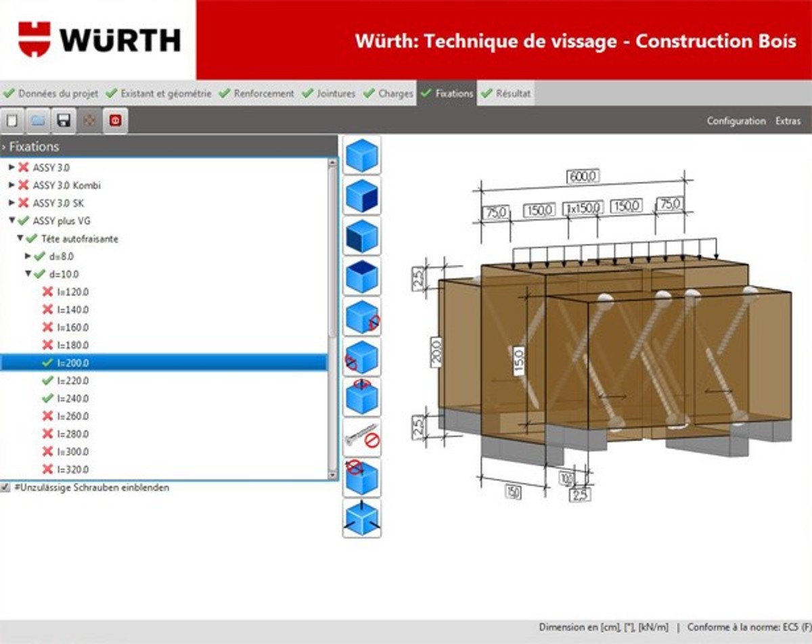
Task: Go to the Charges tab
Action: click(388, 93)
